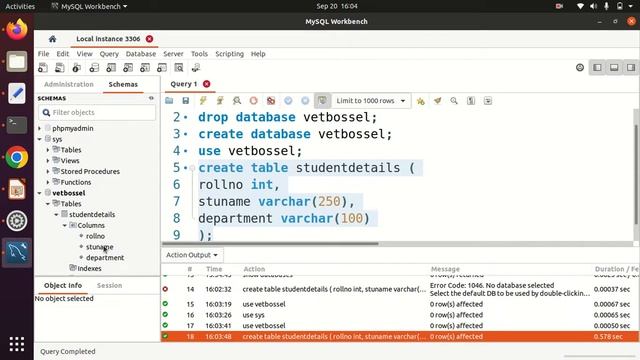Click the Filter objects search field
Image resolution: width=640 pixels, height=360 pixels.
coord(97,112)
